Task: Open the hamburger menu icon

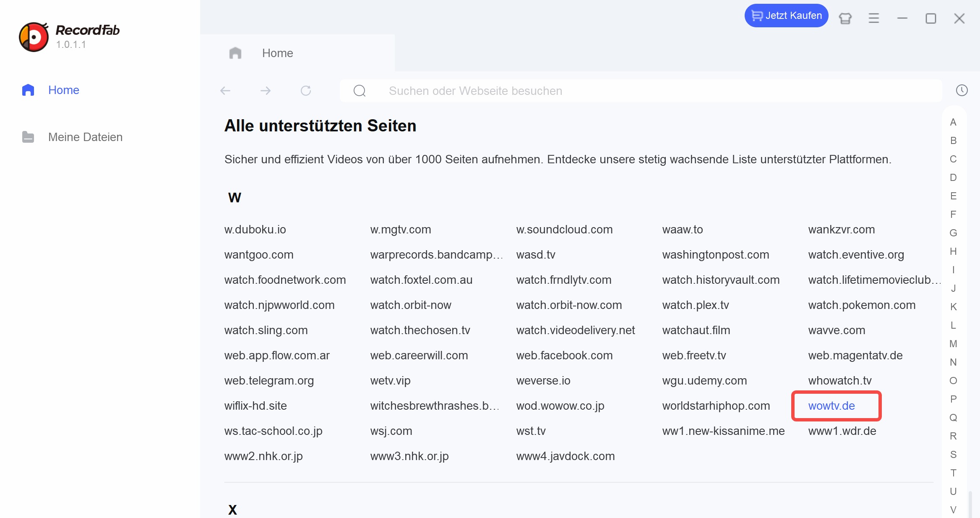Action: (874, 18)
